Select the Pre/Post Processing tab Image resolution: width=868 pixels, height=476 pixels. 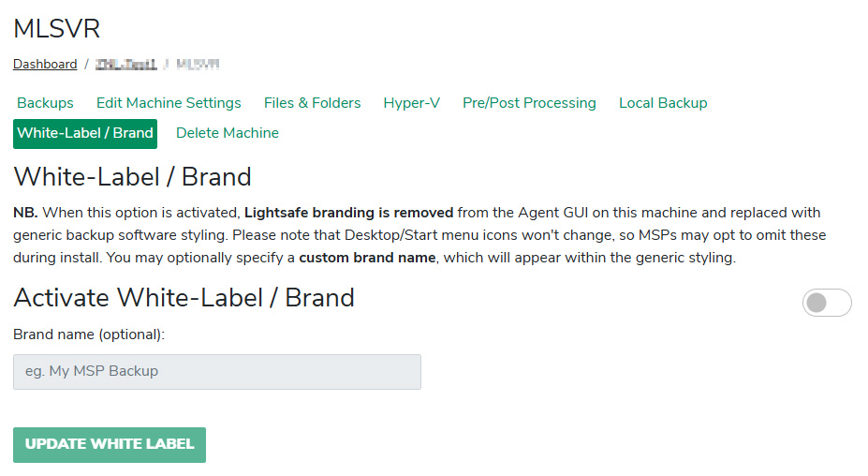[x=529, y=103]
